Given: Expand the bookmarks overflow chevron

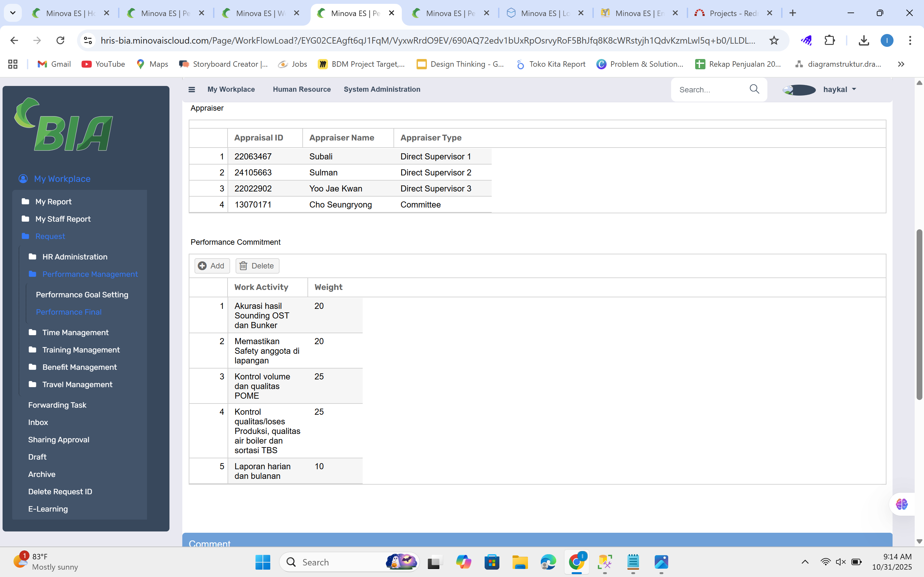Looking at the screenshot, I should (901, 64).
